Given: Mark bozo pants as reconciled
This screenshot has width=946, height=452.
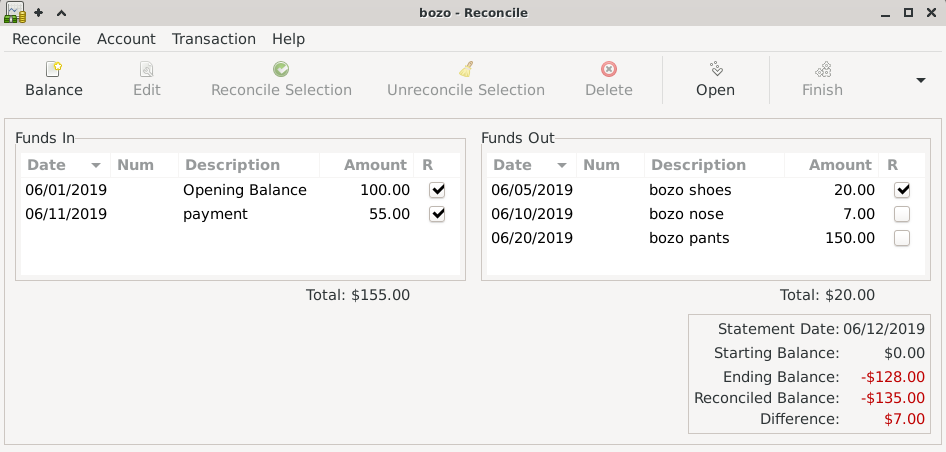Looking at the screenshot, I should click(902, 238).
